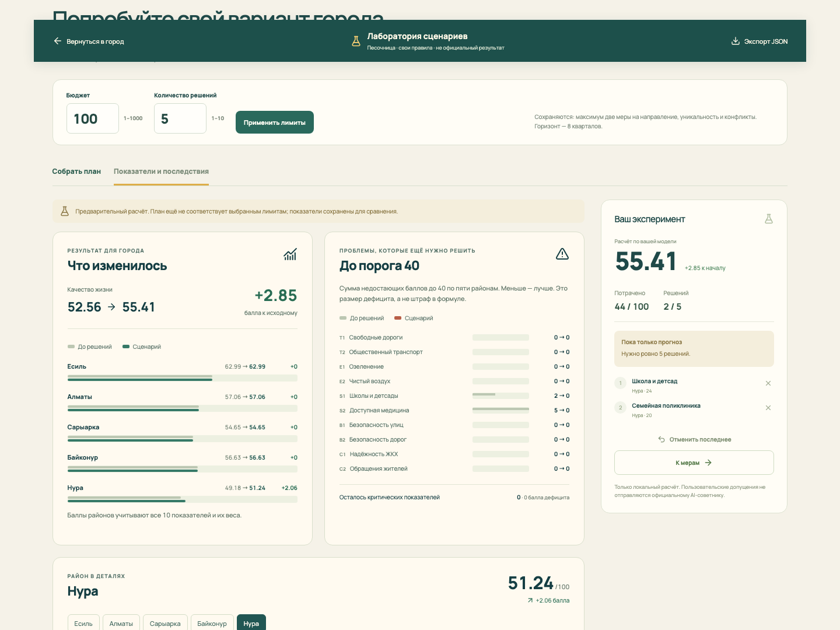Click the active "Нура" district tab

(x=251, y=623)
